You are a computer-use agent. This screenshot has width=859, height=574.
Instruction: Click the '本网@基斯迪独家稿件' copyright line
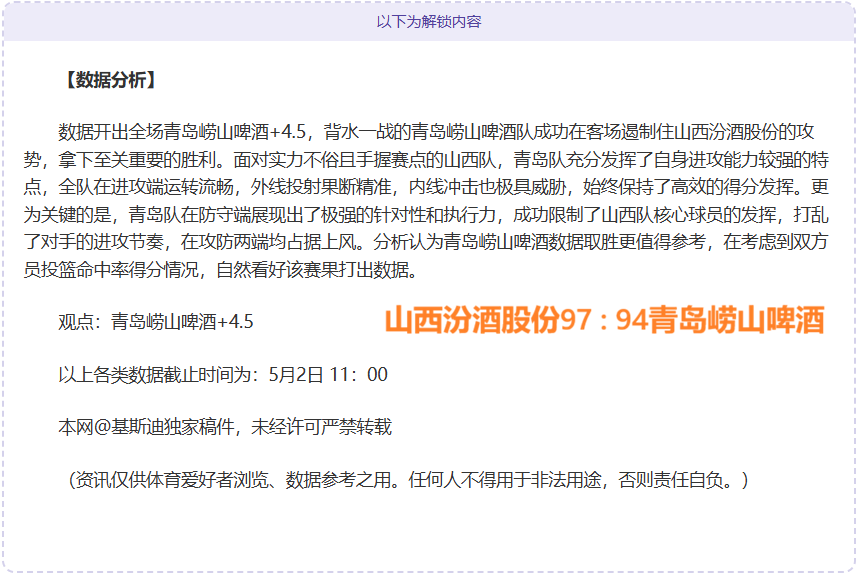pyautogui.click(x=225, y=427)
